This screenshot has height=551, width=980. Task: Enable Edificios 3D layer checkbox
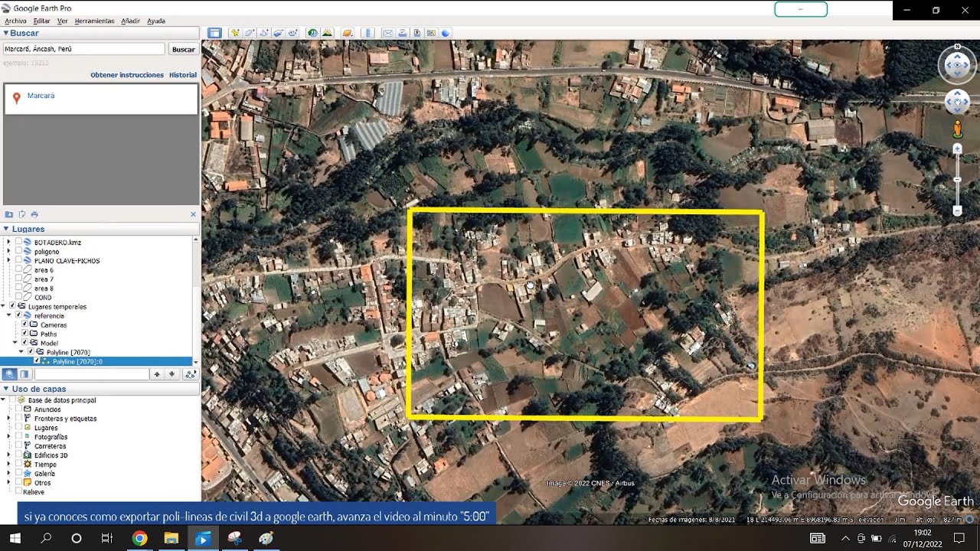click(18, 455)
